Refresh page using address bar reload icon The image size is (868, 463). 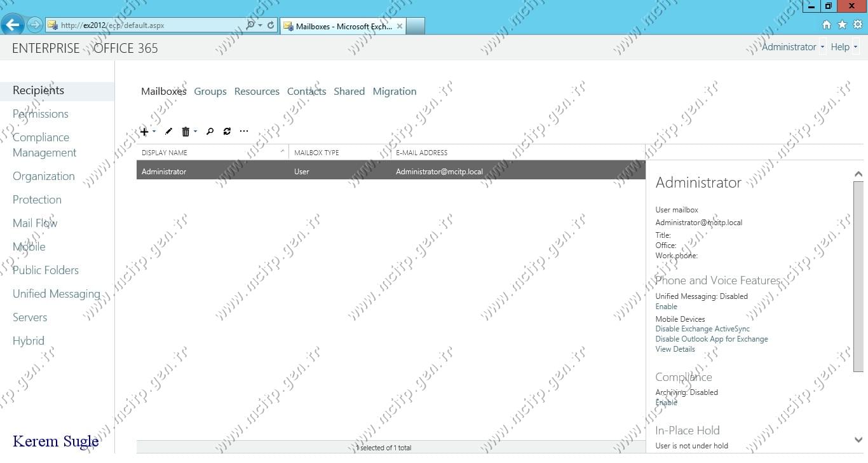tap(271, 25)
